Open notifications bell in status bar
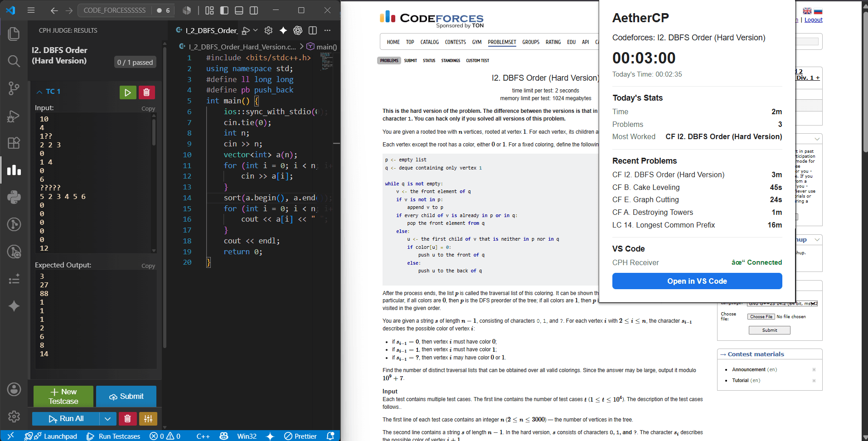Image resolution: width=868 pixels, height=441 pixels. [x=330, y=436]
